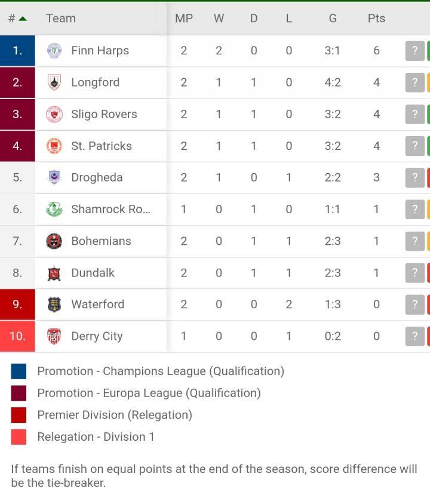
Task: Click the Drogheda club crest
Action: coord(54,177)
